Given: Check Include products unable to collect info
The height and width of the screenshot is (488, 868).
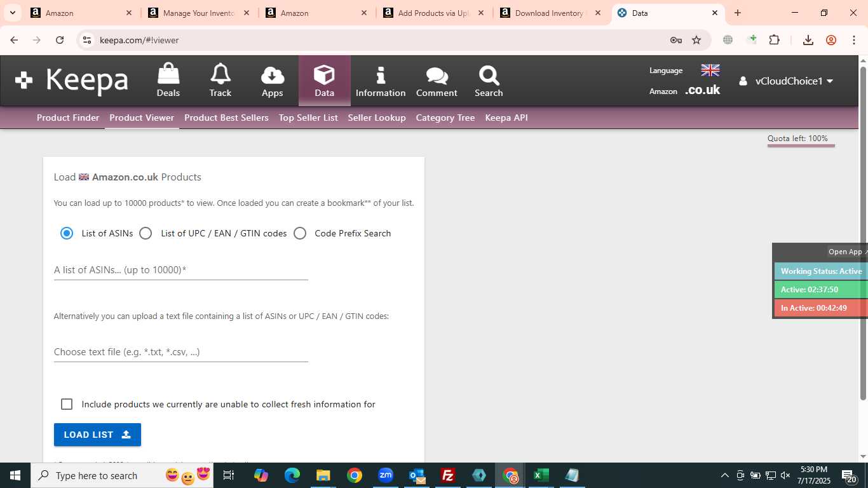Looking at the screenshot, I should click(x=67, y=404).
